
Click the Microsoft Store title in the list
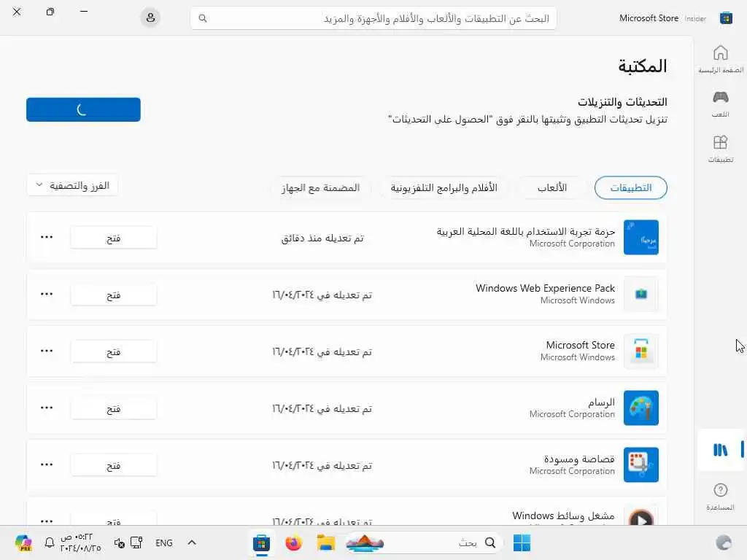[580, 345]
